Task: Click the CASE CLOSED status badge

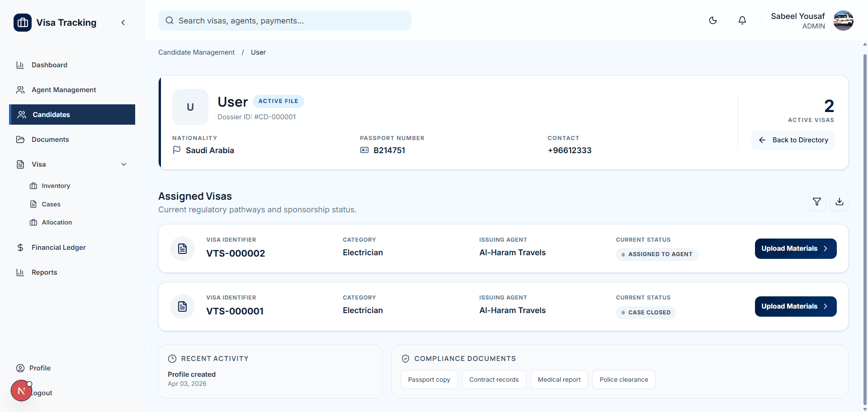Action: pyautogui.click(x=646, y=313)
